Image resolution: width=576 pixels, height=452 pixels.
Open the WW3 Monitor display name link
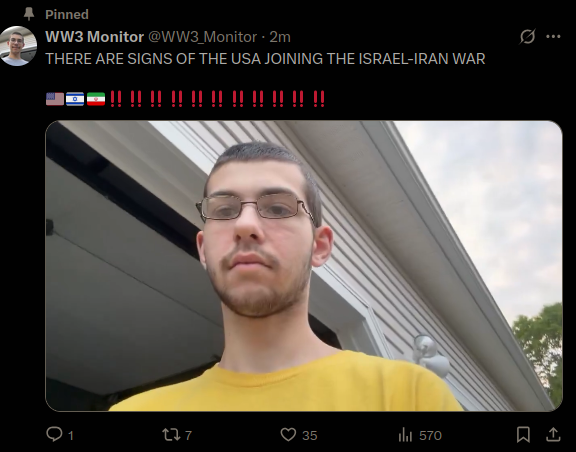click(x=94, y=37)
